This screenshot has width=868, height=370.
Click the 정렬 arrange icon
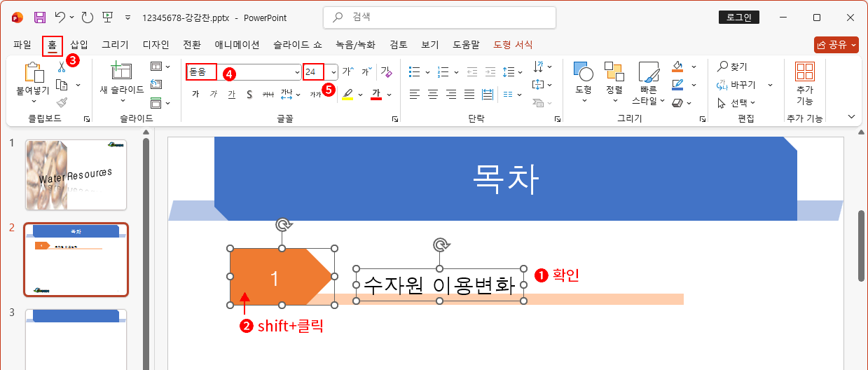click(x=614, y=71)
